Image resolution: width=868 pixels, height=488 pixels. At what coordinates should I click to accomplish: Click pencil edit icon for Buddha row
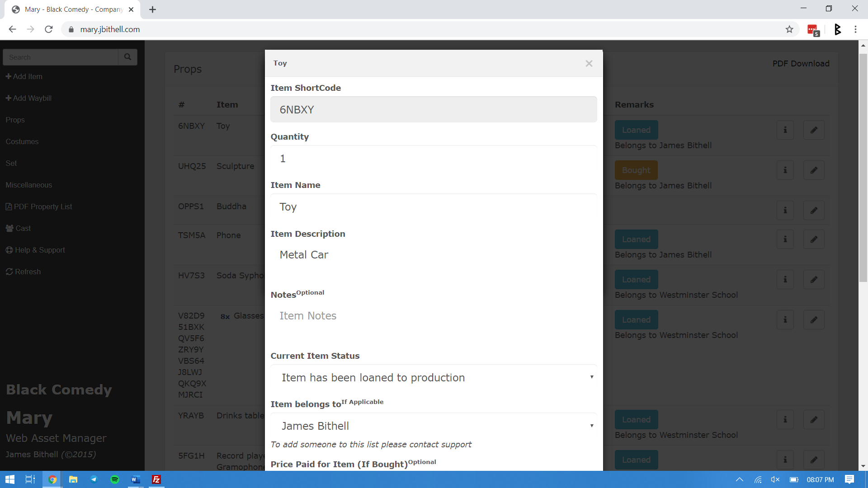point(814,211)
